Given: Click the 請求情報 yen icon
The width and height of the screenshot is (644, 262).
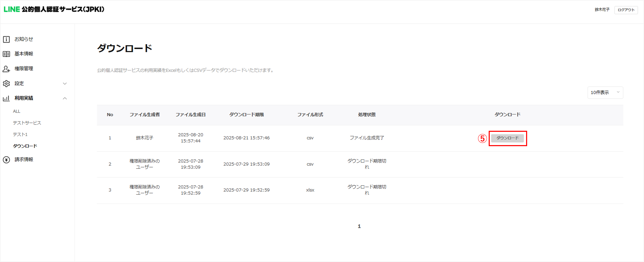Looking at the screenshot, I should (6, 159).
